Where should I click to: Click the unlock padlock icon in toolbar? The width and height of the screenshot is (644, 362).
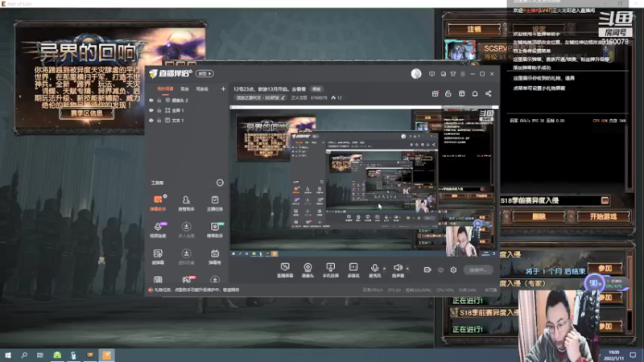pyautogui.click(x=448, y=93)
